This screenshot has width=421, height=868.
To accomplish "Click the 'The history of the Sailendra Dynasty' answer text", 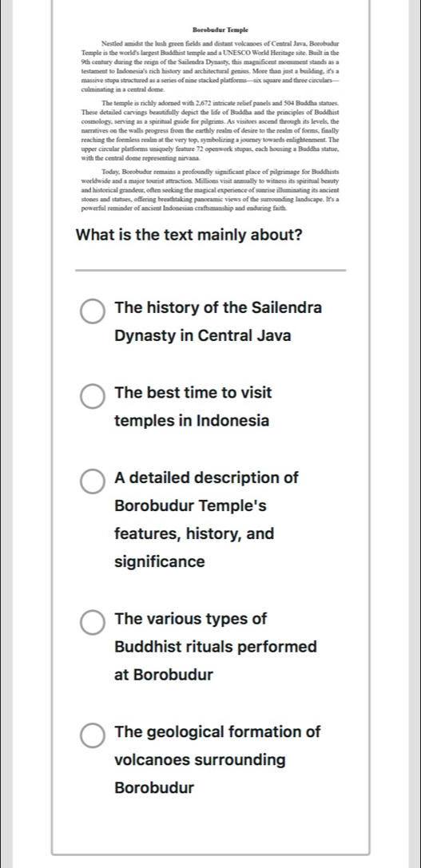I will tap(218, 322).
